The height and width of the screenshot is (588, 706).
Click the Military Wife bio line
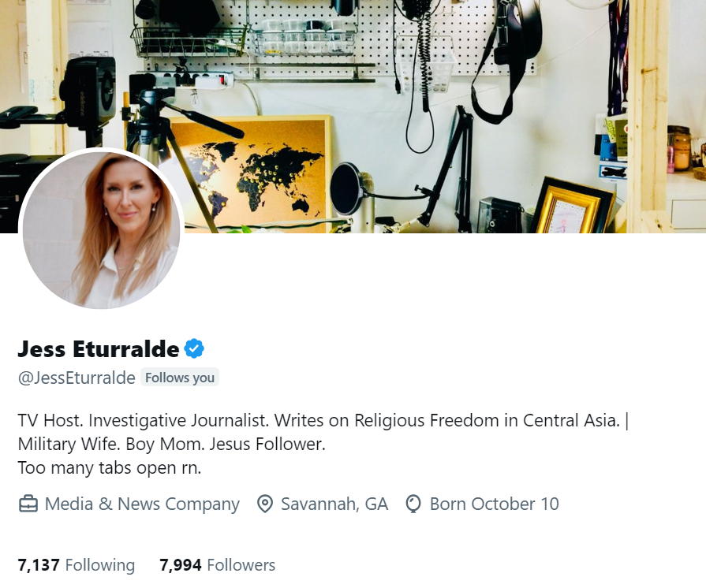[171, 445]
